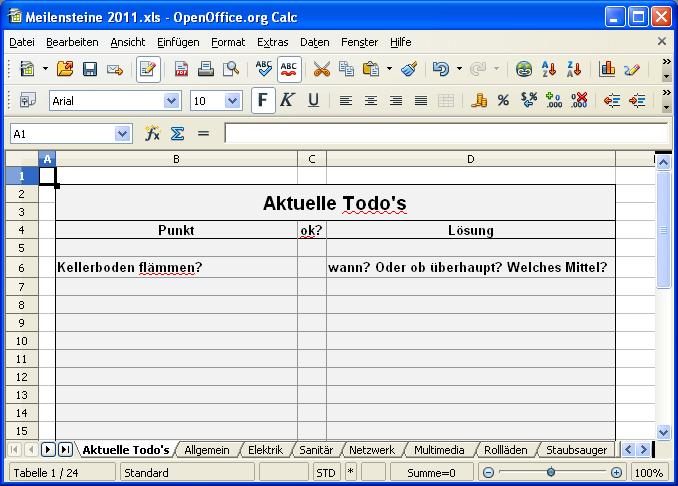Open the Function Wizard
This screenshot has height=486, width=678.
[152, 133]
